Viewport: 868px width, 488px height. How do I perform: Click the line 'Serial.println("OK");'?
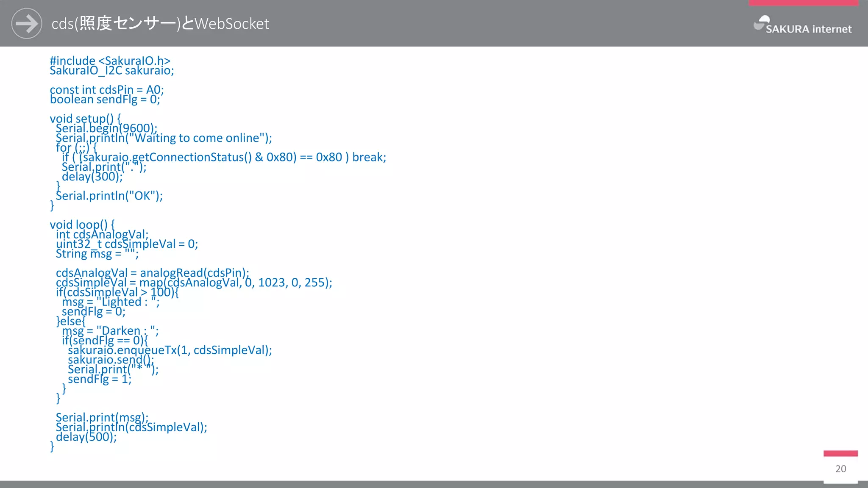pos(109,196)
